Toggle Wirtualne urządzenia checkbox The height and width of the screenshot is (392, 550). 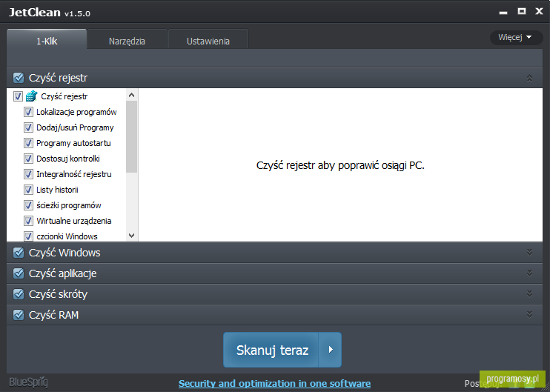pyautogui.click(x=28, y=221)
